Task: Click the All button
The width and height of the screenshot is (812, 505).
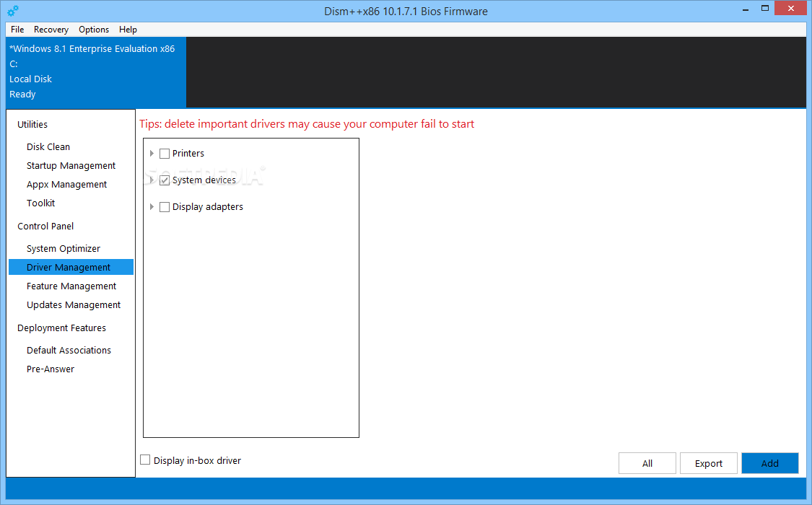Action: (647, 463)
